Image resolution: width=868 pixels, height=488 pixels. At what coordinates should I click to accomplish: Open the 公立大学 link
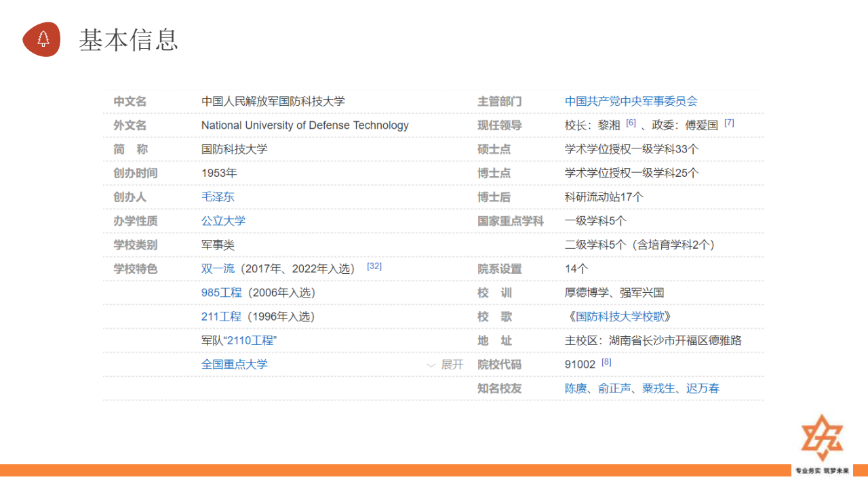pyautogui.click(x=223, y=221)
